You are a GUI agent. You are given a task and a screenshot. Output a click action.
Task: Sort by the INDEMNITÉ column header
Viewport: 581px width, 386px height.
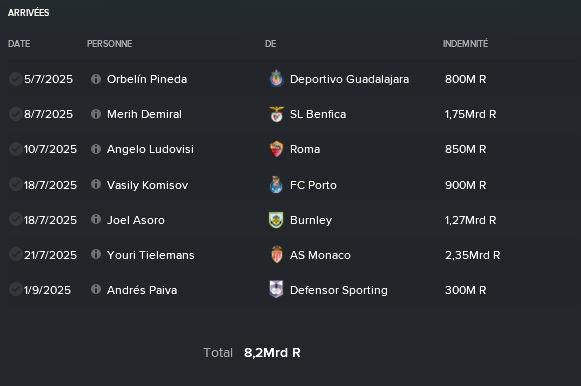coord(465,44)
